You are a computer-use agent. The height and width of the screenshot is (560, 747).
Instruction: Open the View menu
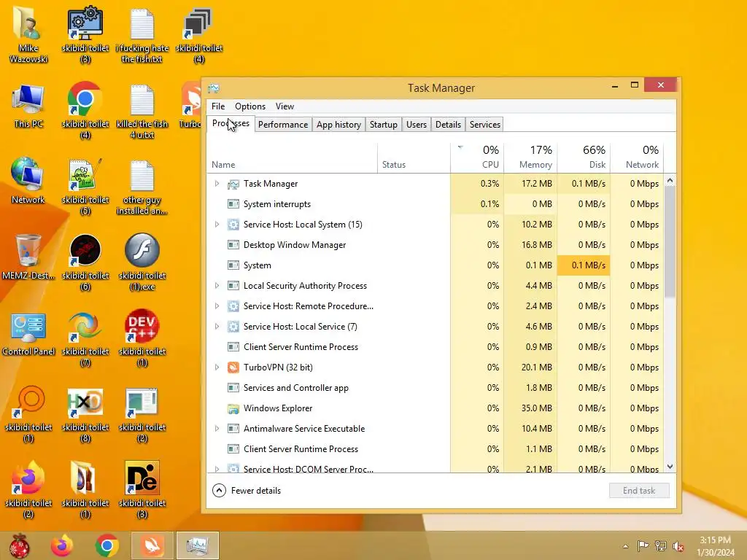coord(285,106)
